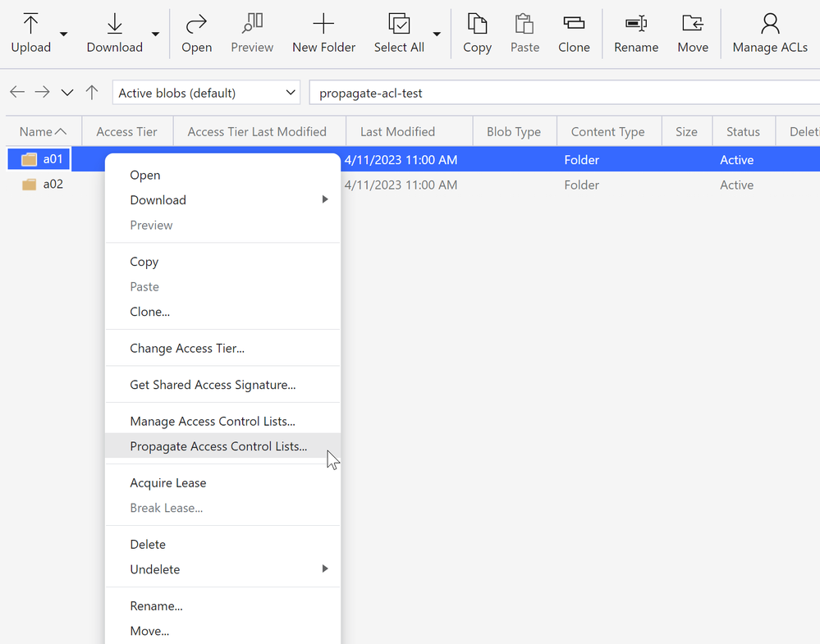Choose Acquire Lease in context menu
This screenshot has height=644, width=820.
[x=222, y=483]
